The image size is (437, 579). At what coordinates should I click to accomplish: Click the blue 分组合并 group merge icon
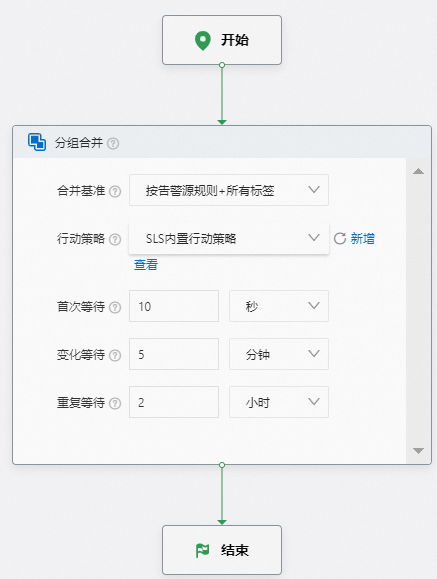click(x=37, y=142)
